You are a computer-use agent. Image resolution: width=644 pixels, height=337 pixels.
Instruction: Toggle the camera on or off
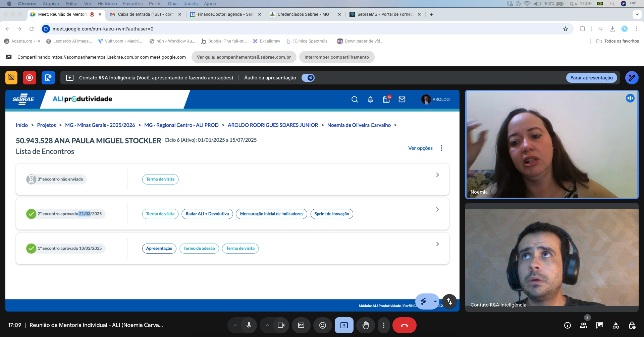pyautogui.click(x=281, y=325)
